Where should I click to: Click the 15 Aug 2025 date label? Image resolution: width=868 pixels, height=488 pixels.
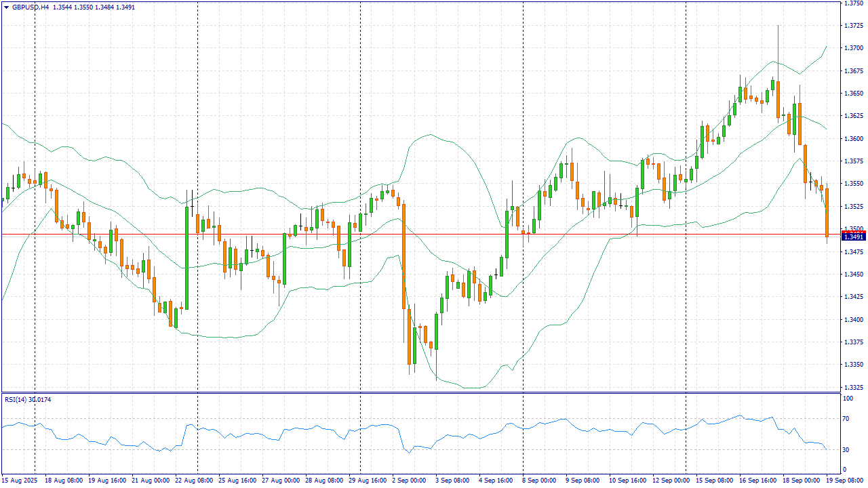tap(19, 480)
